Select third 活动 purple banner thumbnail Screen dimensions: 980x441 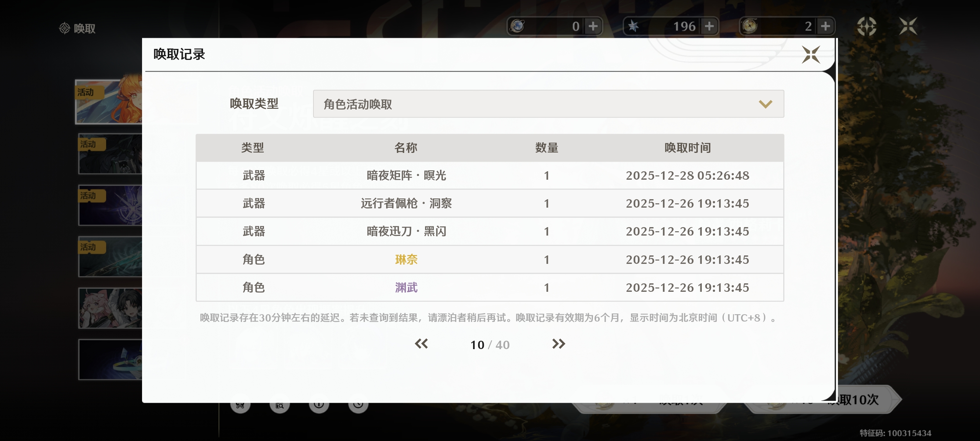click(110, 205)
